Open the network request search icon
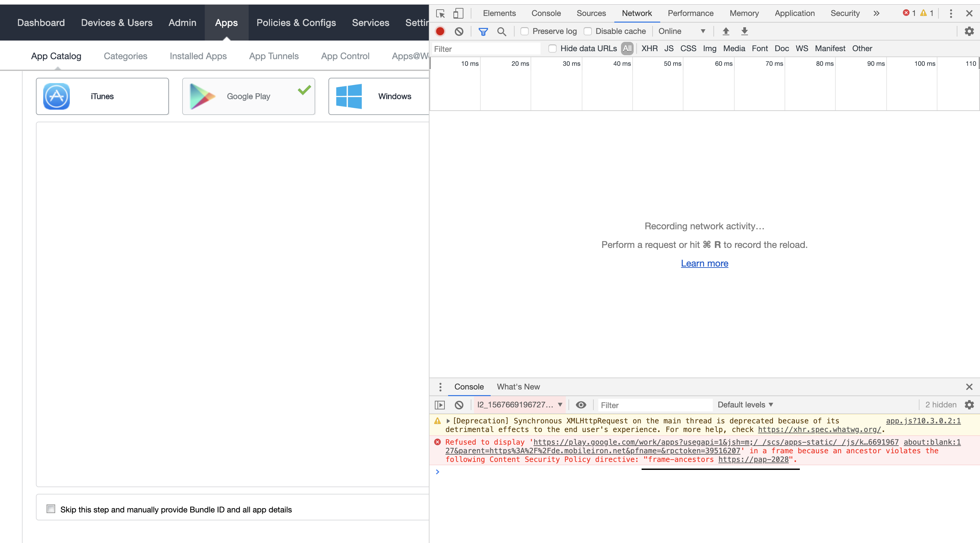This screenshot has width=980, height=543. point(502,31)
